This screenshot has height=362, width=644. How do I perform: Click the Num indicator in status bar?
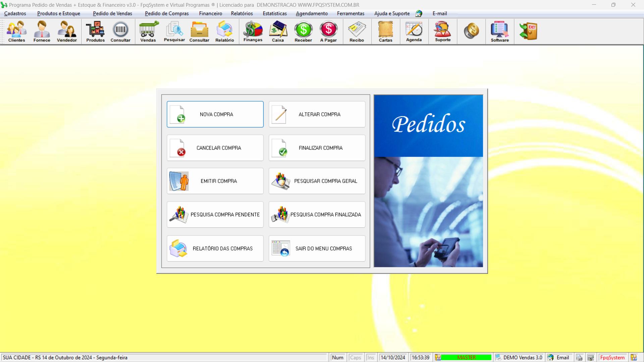coord(338,358)
